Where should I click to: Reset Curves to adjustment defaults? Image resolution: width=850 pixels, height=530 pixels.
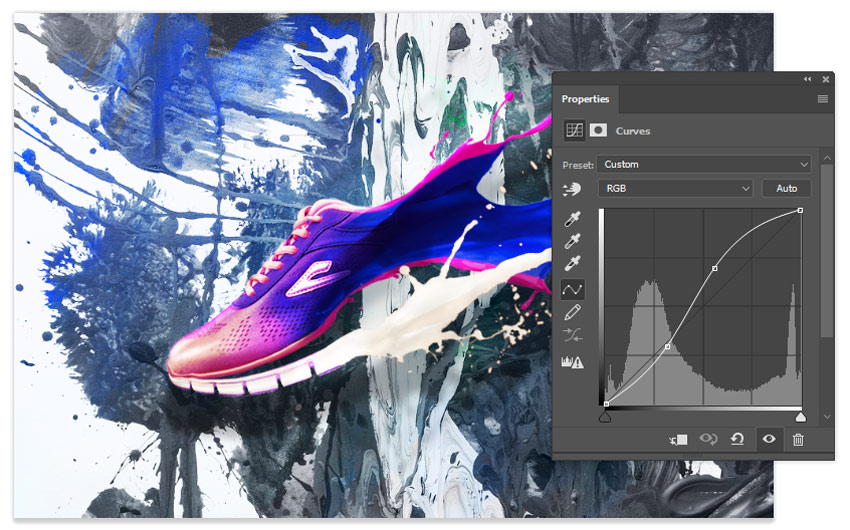[x=737, y=439]
